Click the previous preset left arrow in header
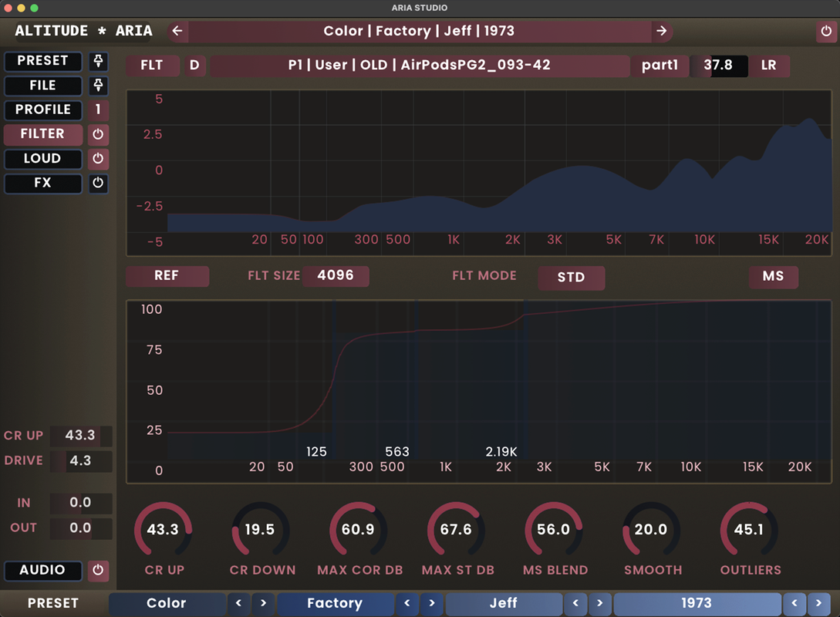The image size is (840, 617). coord(177,31)
